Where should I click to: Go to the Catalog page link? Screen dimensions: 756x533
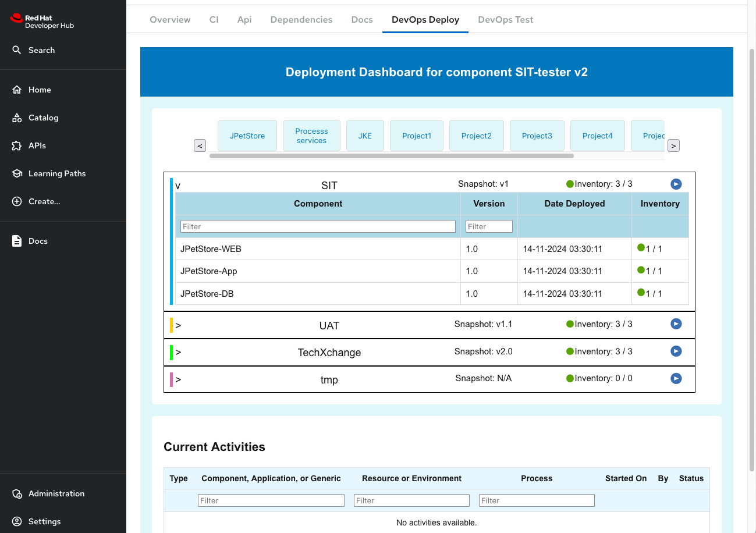[44, 118]
